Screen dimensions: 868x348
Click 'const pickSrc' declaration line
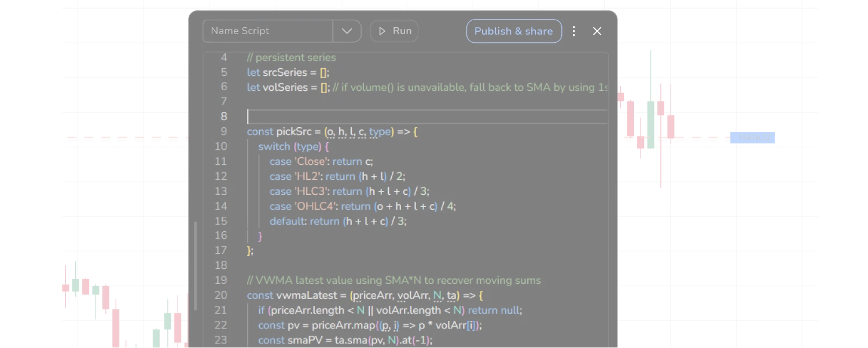(332, 132)
